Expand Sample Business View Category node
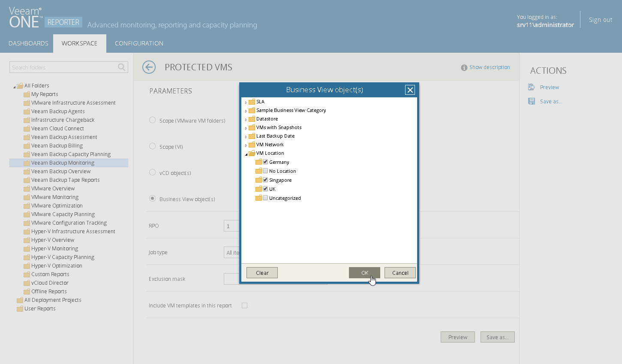 [246, 111]
